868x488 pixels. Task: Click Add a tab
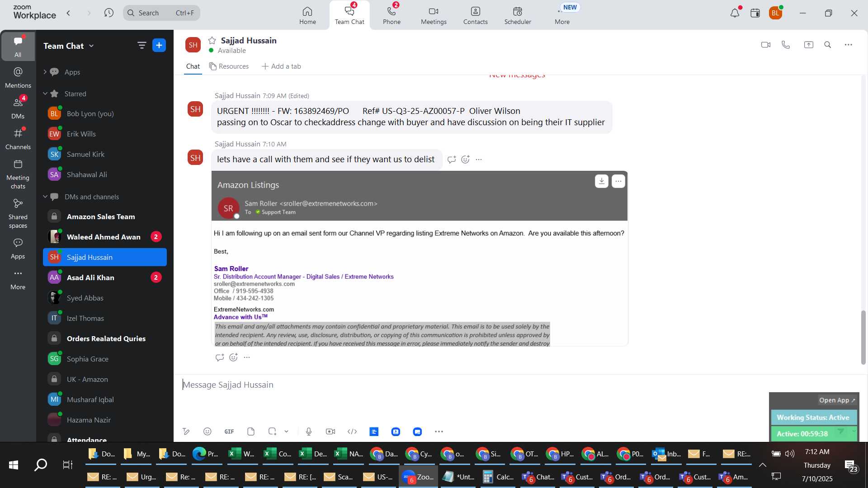(281, 66)
